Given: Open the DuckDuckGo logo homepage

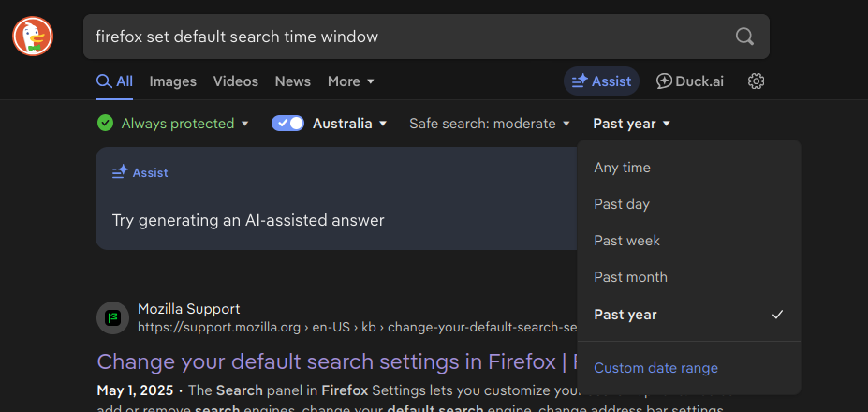Looking at the screenshot, I should [33, 36].
